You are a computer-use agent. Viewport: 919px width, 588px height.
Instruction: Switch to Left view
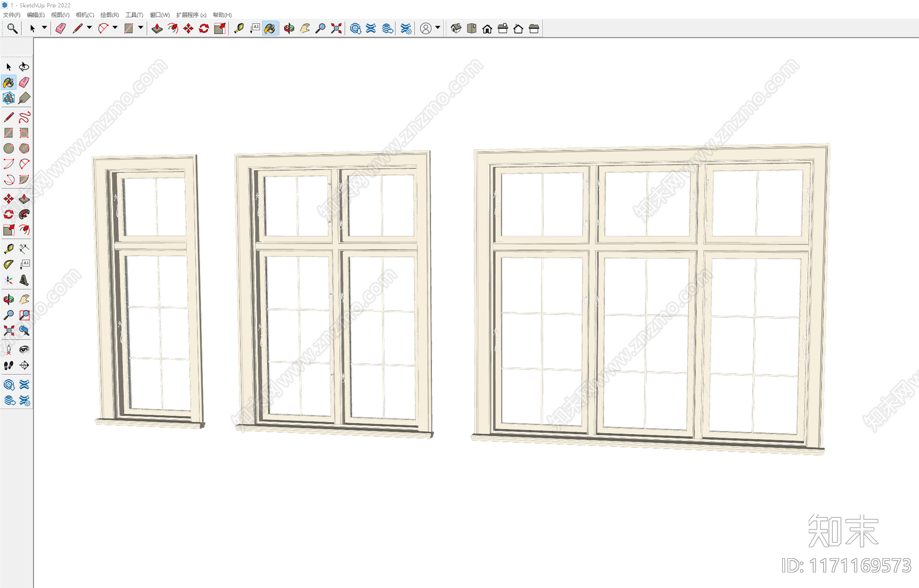point(534,28)
